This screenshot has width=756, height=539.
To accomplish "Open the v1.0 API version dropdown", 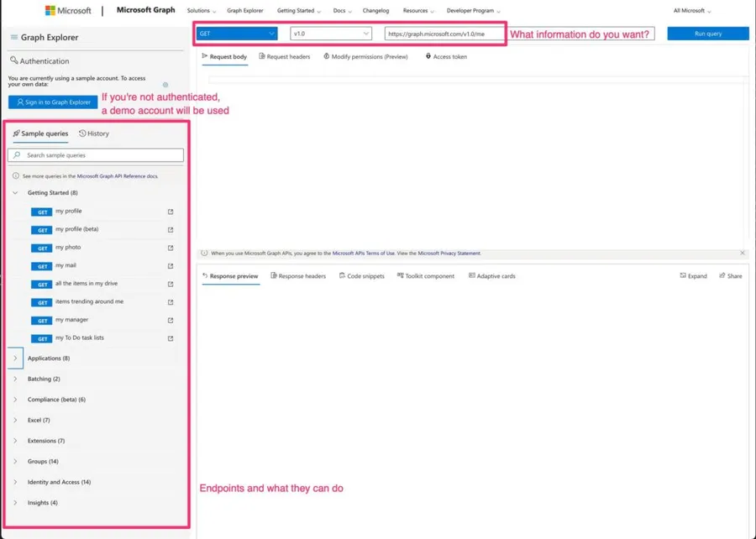I will pos(330,34).
